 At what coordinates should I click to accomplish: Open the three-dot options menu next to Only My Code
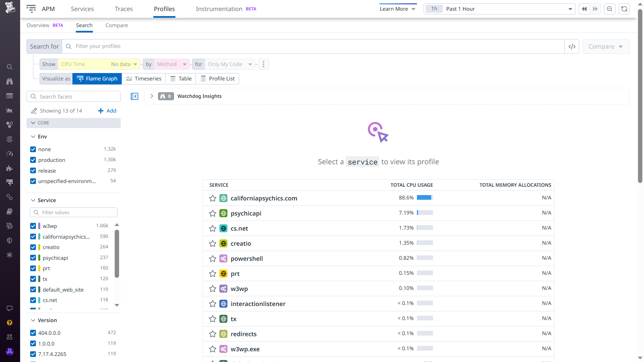[263, 64]
